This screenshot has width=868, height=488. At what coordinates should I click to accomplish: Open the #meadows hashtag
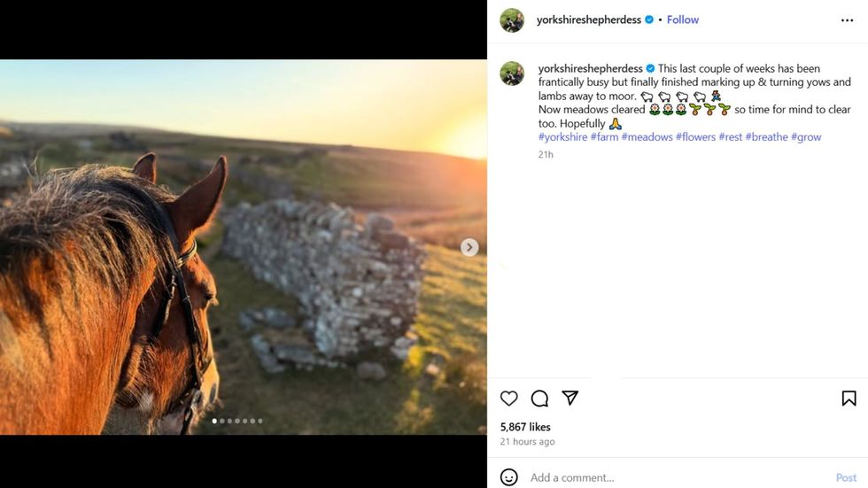(647, 137)
